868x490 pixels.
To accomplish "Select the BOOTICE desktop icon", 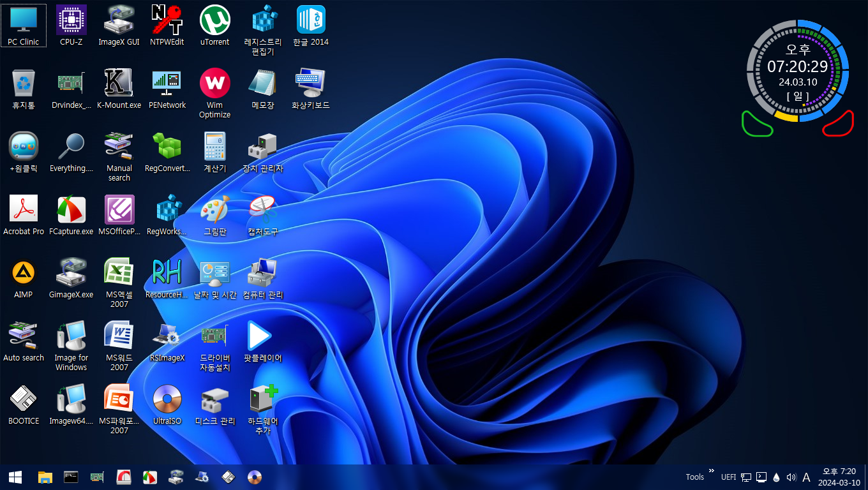I will (x=24, y=405).
